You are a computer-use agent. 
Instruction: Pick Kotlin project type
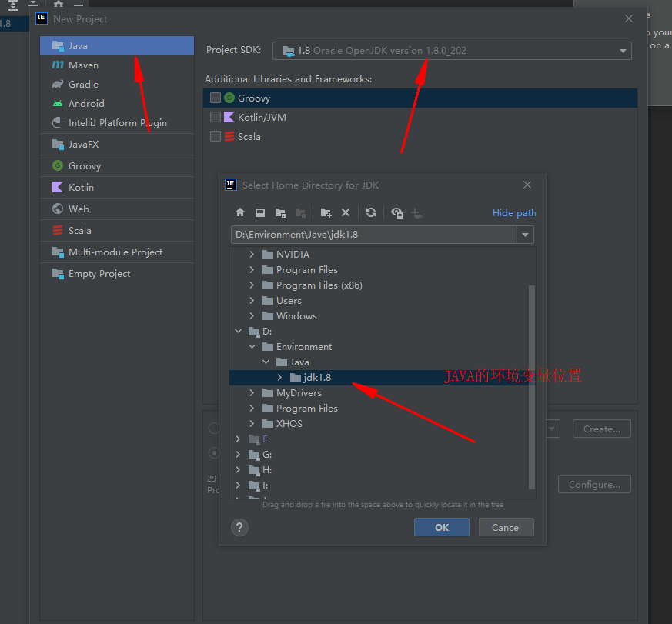point(117,187)
